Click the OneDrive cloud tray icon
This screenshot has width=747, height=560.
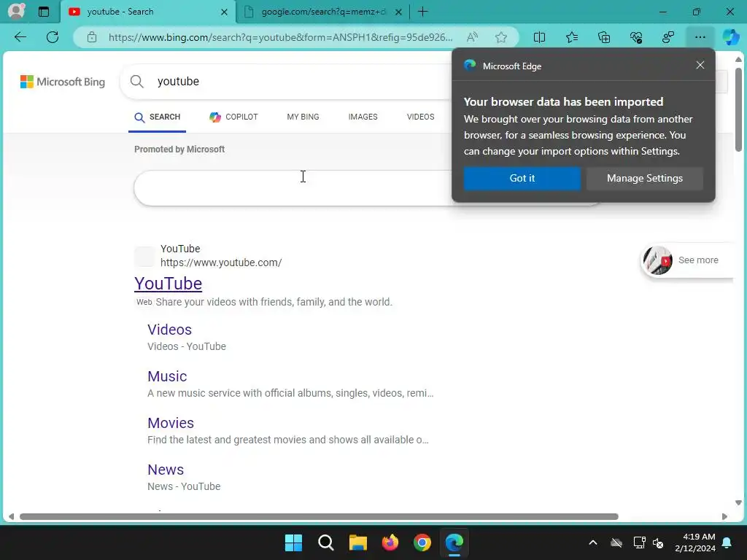[616, 542]
